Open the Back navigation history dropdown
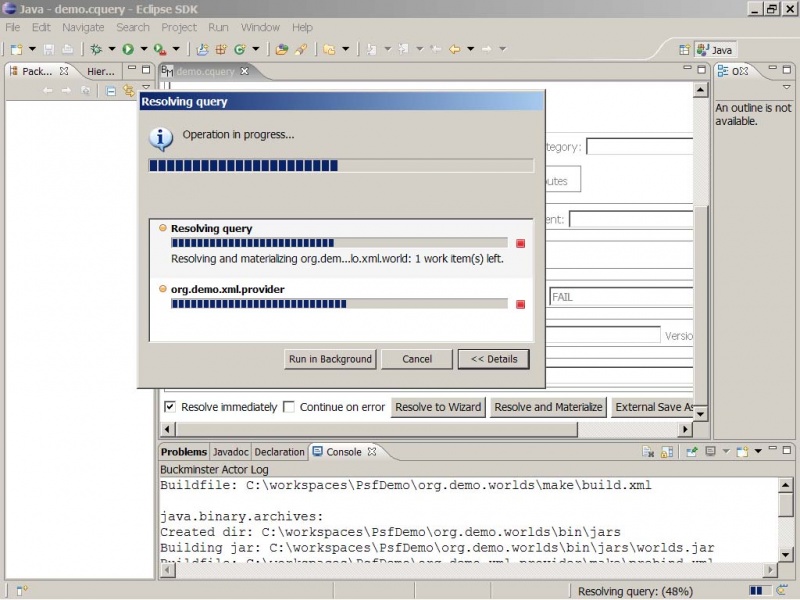Image resolution: width=800 pixels, height=600 pixels. (x=470, y=49)
